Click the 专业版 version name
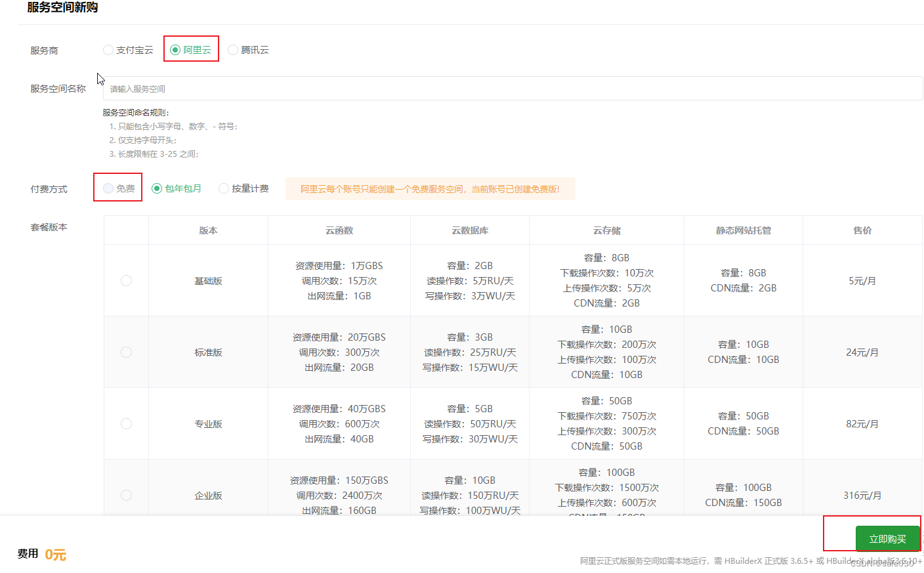924x573 pixels. [x=208, y=424]
